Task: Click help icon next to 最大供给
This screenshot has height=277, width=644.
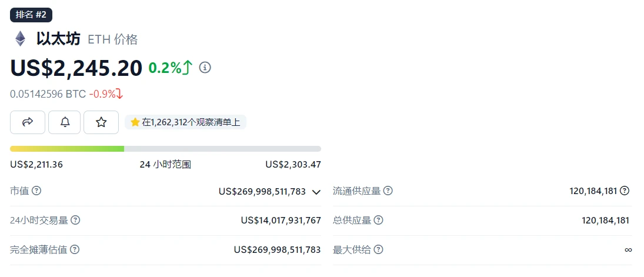Action: (378, 250)
